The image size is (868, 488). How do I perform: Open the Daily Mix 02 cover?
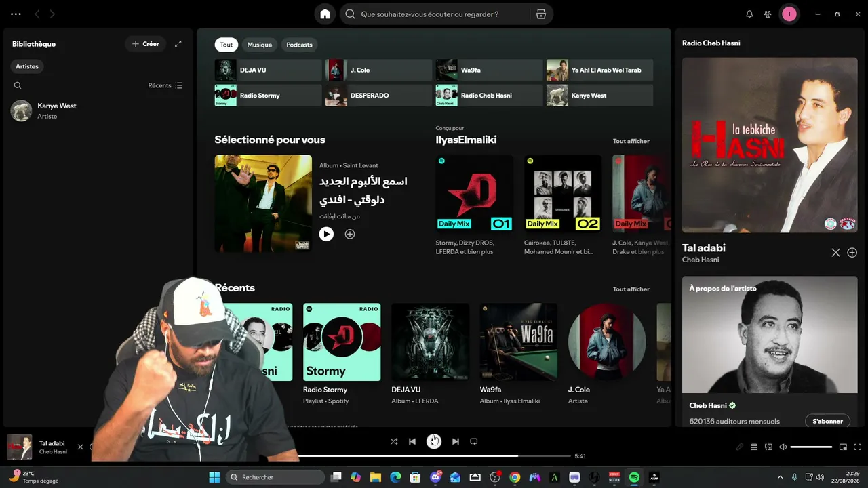(x=563, y=194)
